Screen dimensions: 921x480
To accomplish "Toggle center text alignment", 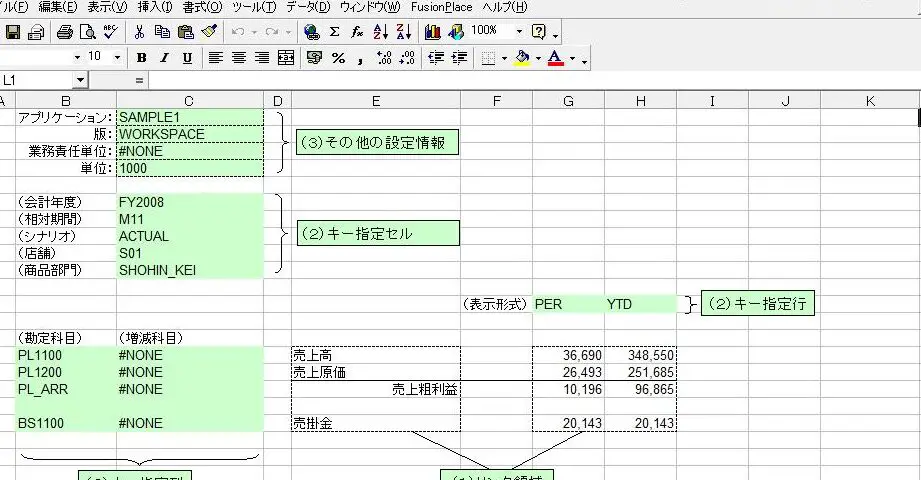I will coord(238,58).
